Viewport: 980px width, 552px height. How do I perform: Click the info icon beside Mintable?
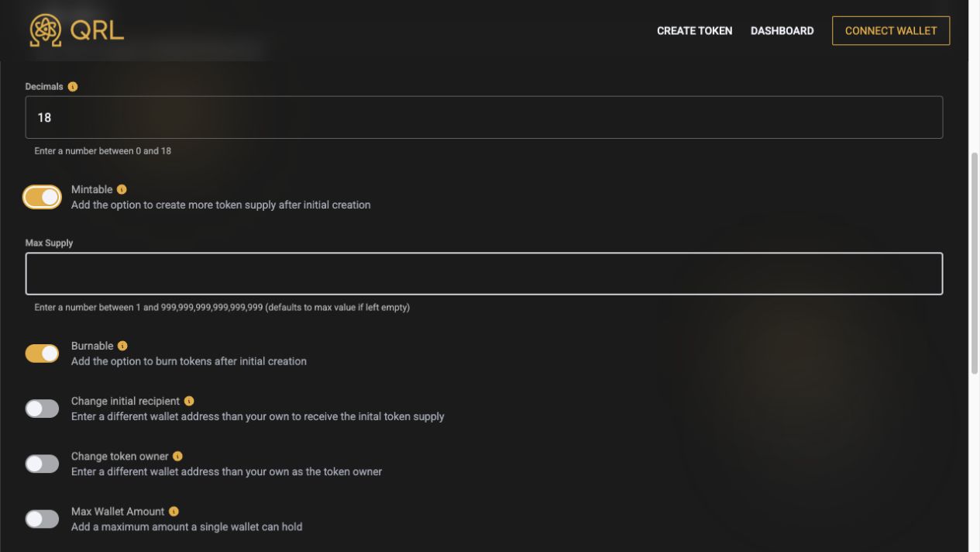point(122,189)
